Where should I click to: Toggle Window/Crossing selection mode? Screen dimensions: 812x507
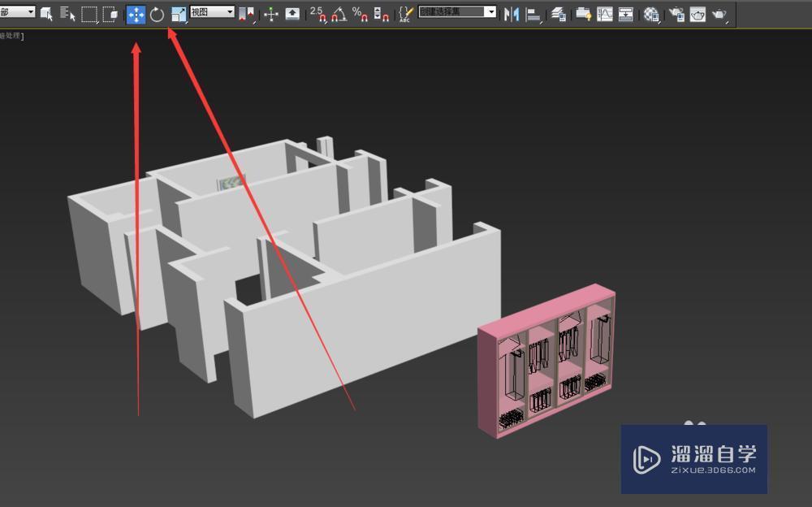110,14
